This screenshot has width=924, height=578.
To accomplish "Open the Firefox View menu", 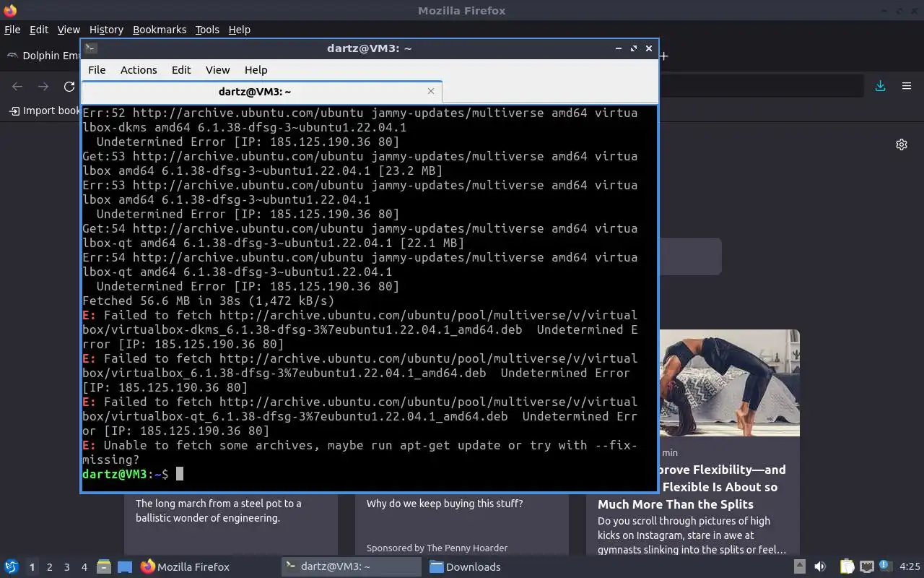I will (69, 30).
